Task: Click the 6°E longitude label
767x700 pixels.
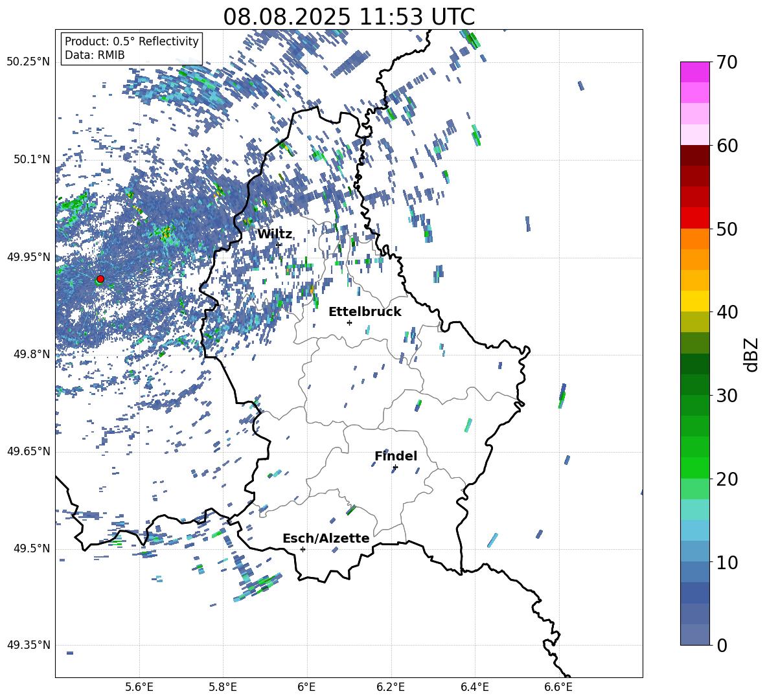Action: [x=306, y=687]
